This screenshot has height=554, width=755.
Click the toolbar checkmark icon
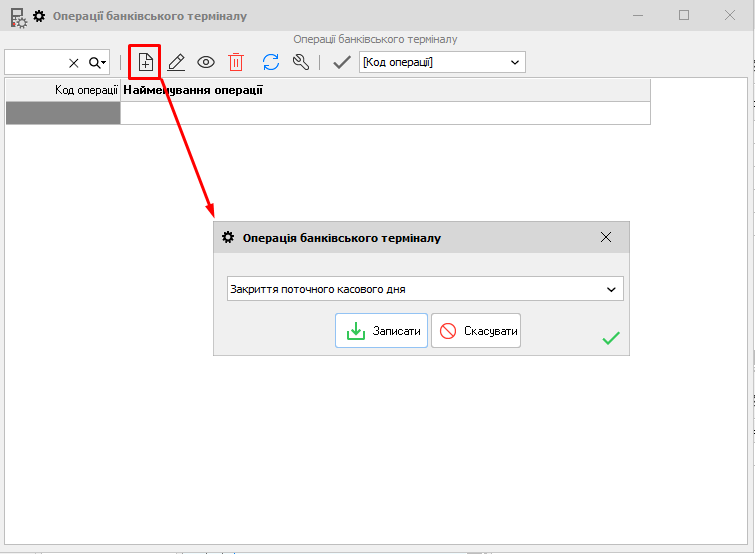341,62
